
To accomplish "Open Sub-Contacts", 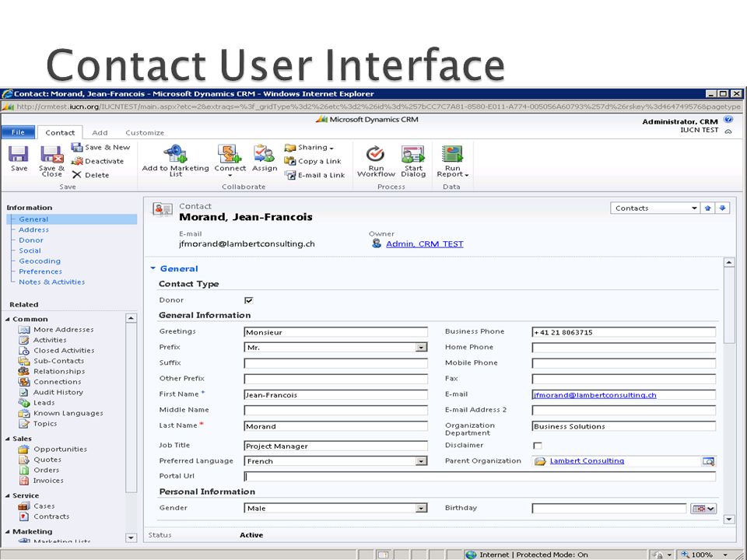I will pyautogui.click(x=58, y=361).
